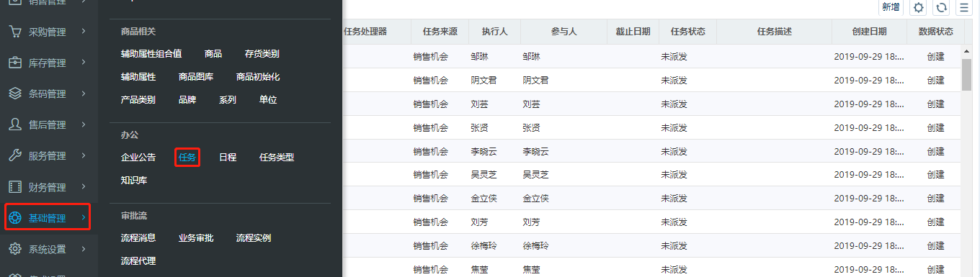Open 知识库 link

click(134, 180)
